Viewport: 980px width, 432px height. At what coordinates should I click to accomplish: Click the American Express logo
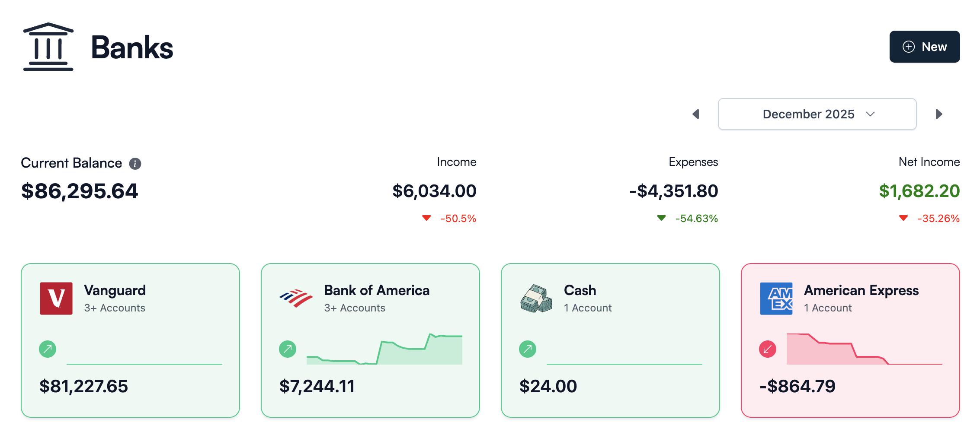(x=777, y=299)
